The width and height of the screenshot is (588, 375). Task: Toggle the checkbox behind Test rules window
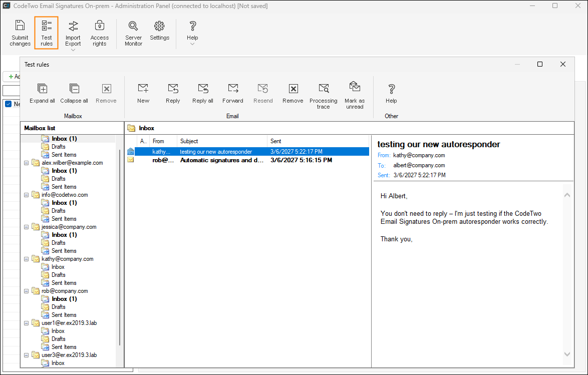[8, 104]
